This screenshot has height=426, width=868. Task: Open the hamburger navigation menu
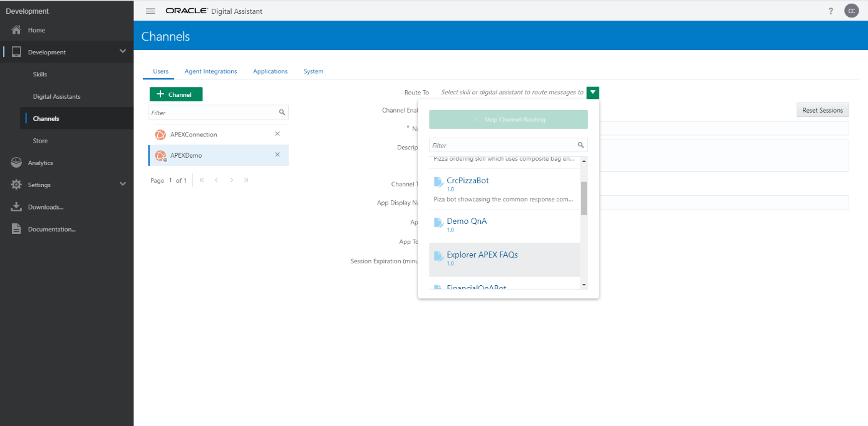150,11
